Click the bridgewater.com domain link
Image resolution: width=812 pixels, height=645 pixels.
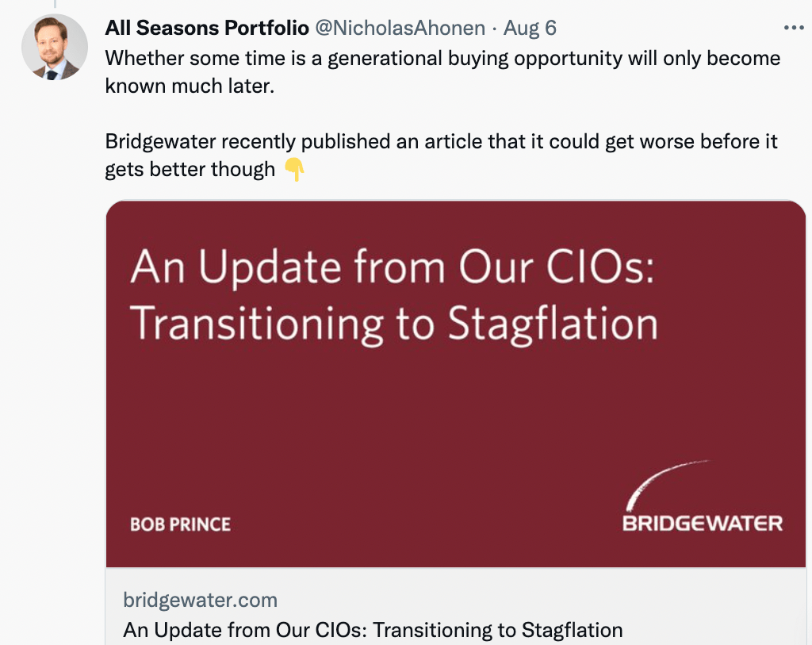[x=201, y=600]
